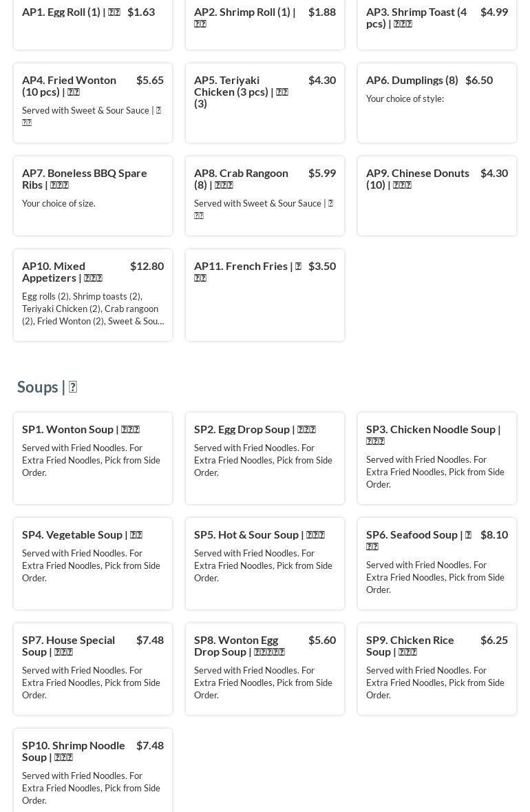The height and width of the screenshot is (812, 530).
Task: Pick AP8 Crab Rangoon (8)
Action: tap(264, 196)
